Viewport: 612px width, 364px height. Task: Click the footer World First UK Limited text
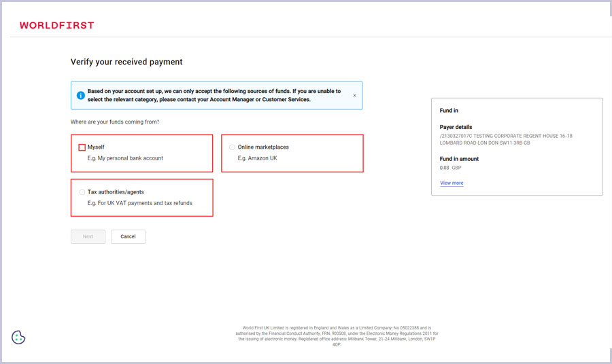pyautogui.click(x=337, y=335)
